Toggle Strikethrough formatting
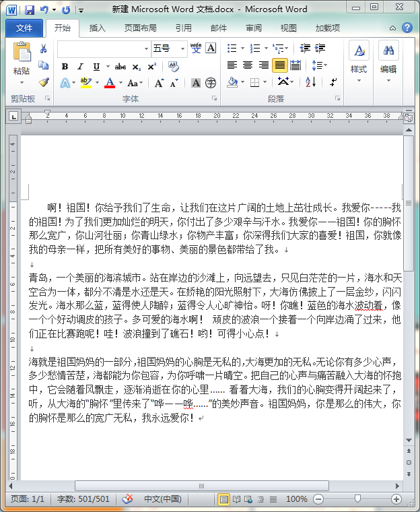 [x=120, y=67]
